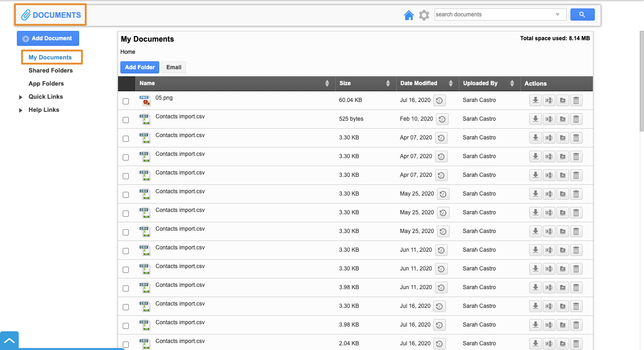View version history of 05.png
The height and width of the screenshot is (350, 644).
pyautogui.click(x=439, y=100)
